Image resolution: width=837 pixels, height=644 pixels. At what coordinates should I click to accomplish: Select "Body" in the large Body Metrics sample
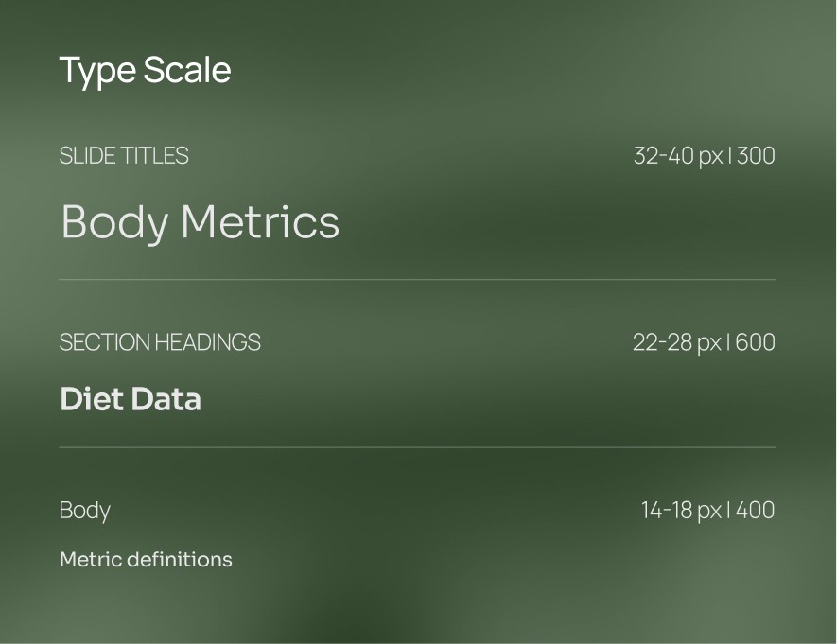point(115,223)
